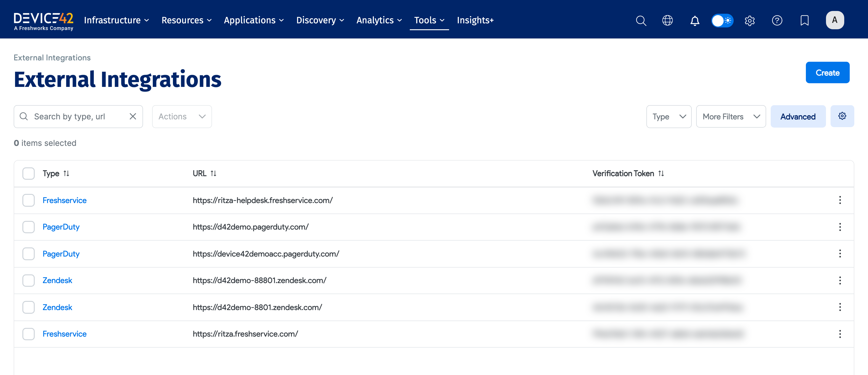This screenshot has height=375, width=868.
Task: Click the bookmark icon
Action: pyautogui.click(x=805, y=21)
